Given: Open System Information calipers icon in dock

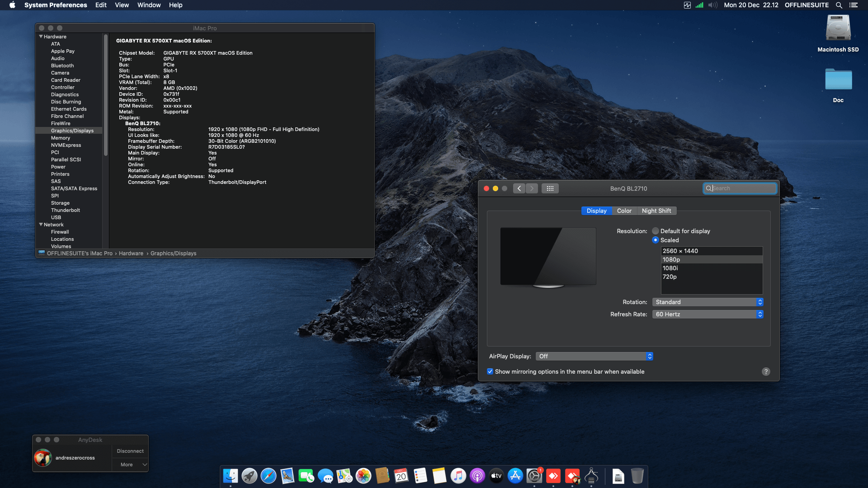Looking at the screenshot, I should pos(591,476).
